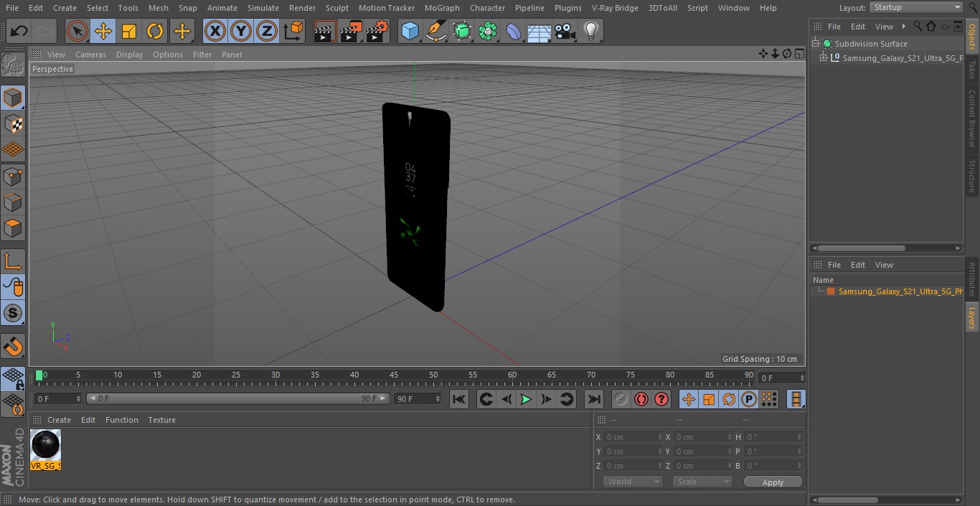This screenshot has height=506, width=980.
Task: Select the Rotate tool
Action: (x=155, y=31)
